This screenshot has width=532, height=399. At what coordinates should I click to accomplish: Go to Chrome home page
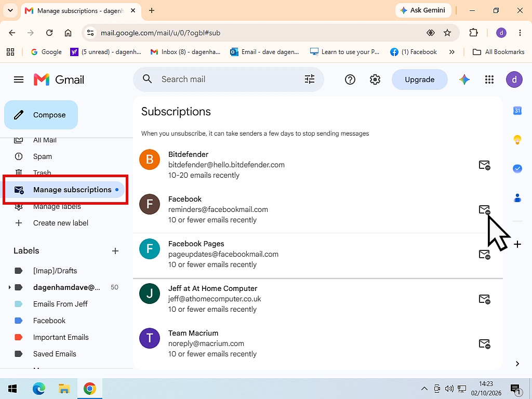[68, 33]
